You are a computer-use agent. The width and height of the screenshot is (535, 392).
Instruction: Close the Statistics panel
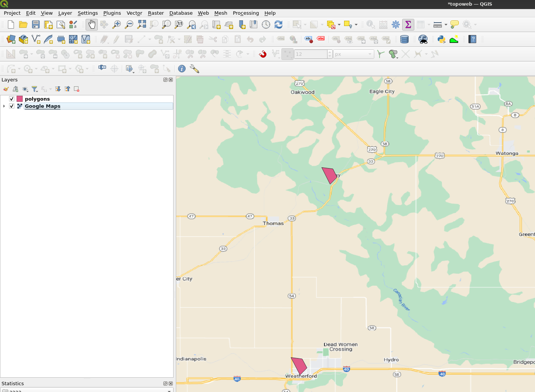[x=171, y=383]
